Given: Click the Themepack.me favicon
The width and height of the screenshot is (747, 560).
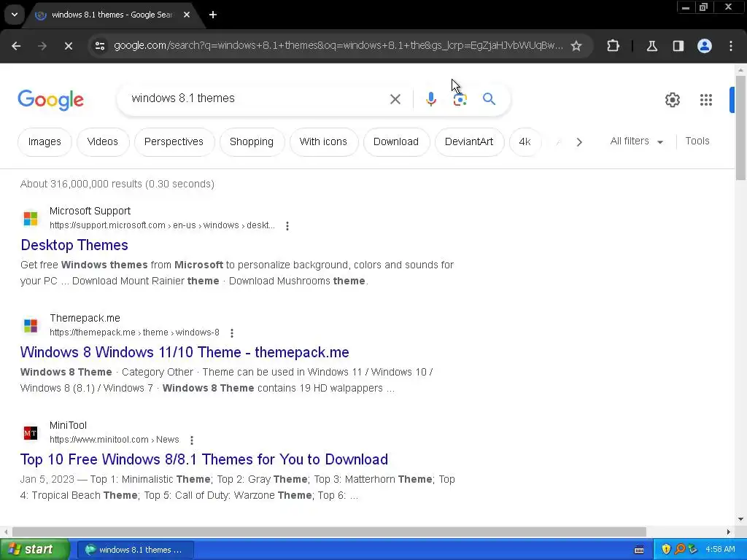Looking at the screenshot, I should click(31, 326).
